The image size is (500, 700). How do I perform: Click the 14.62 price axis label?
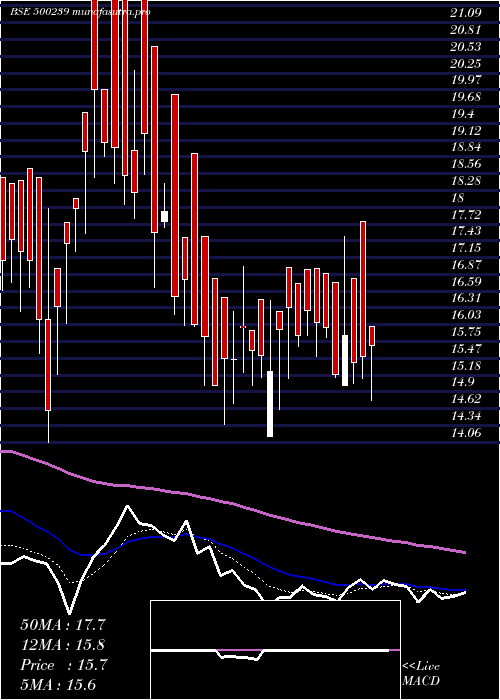tap(466, 399)
